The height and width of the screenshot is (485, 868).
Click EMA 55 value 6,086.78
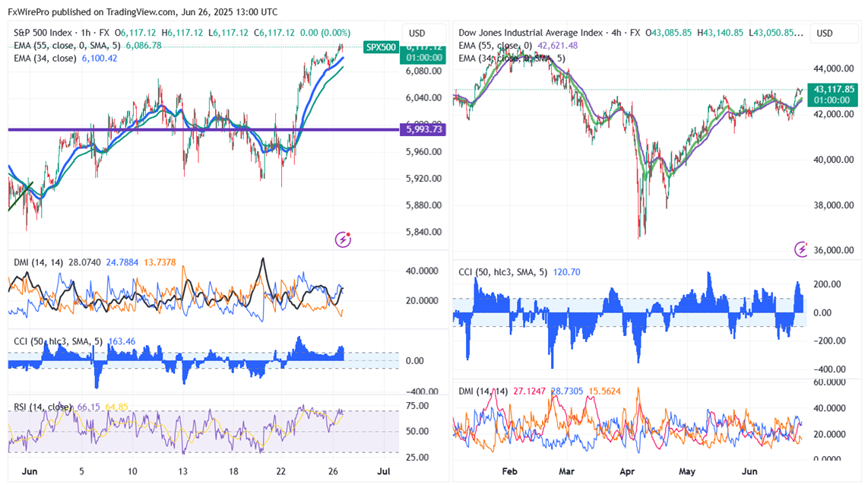[144, 46]
